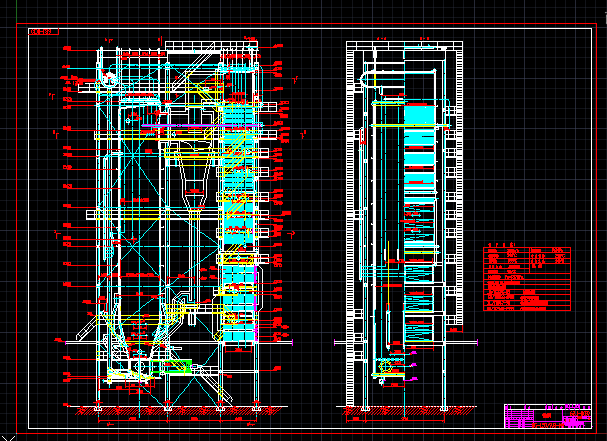
Task: Select the red specifications table beside right view
Action: pyautogui.click(x=527, y=279)
